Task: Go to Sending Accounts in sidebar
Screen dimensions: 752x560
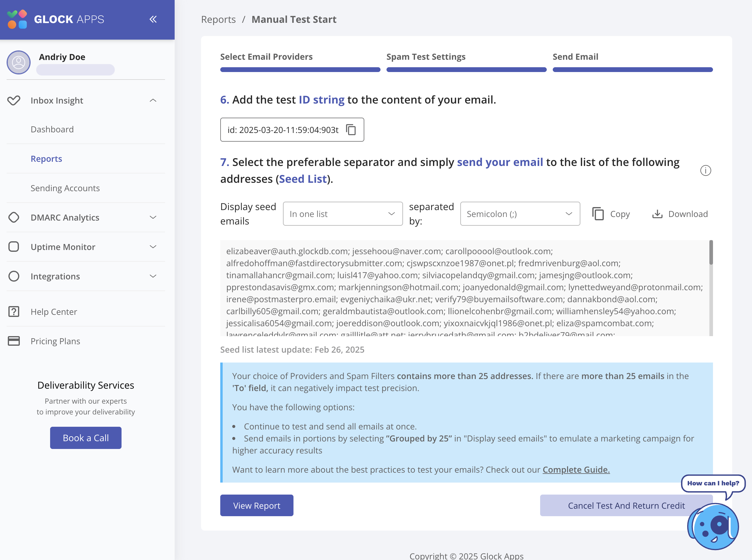Action: tap(65, 188)
